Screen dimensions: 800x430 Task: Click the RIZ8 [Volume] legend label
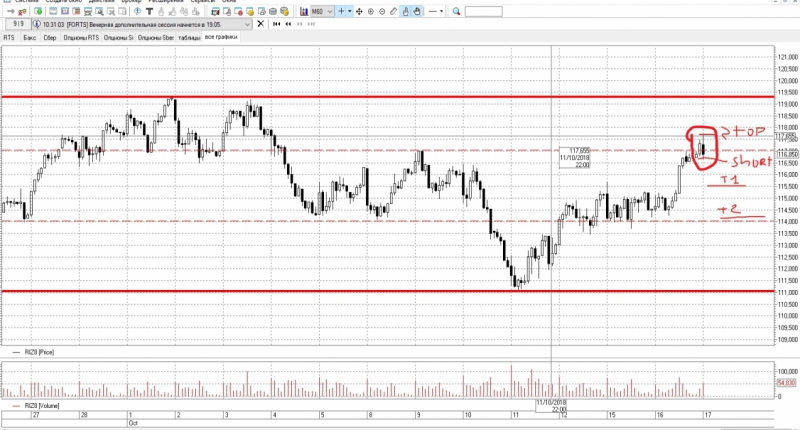pos(42,406)
